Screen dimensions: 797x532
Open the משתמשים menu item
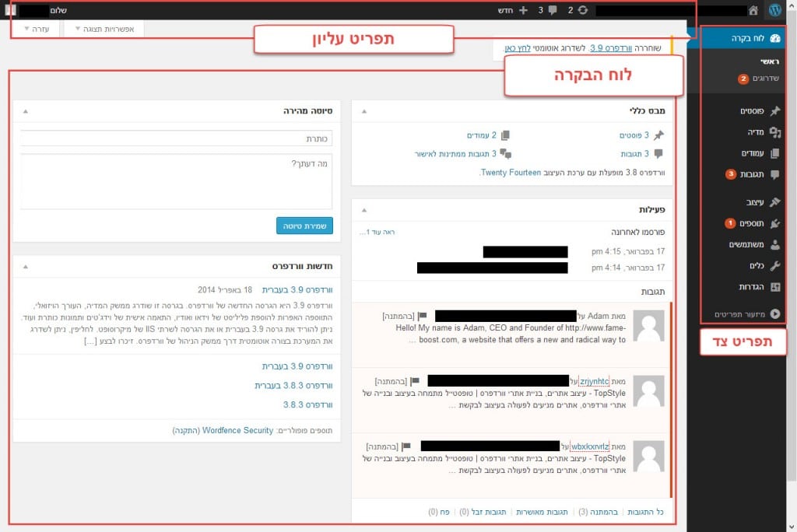[746, 244]
